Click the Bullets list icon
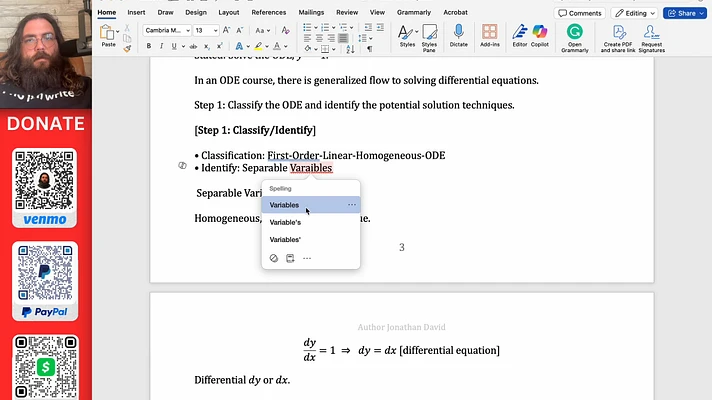712x400 pixels. point(307,28)
